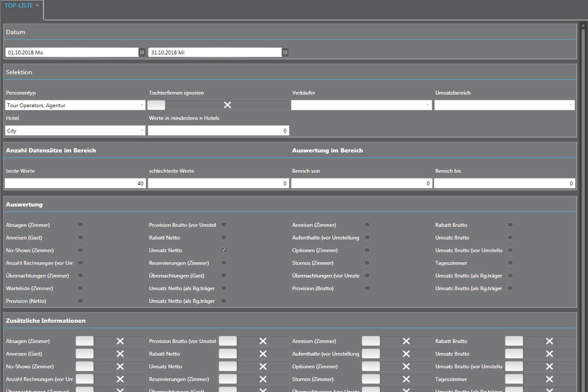Open calendar picker for end date 31.10.2018
Screen dimensions: 588x392
pos(285,52)
